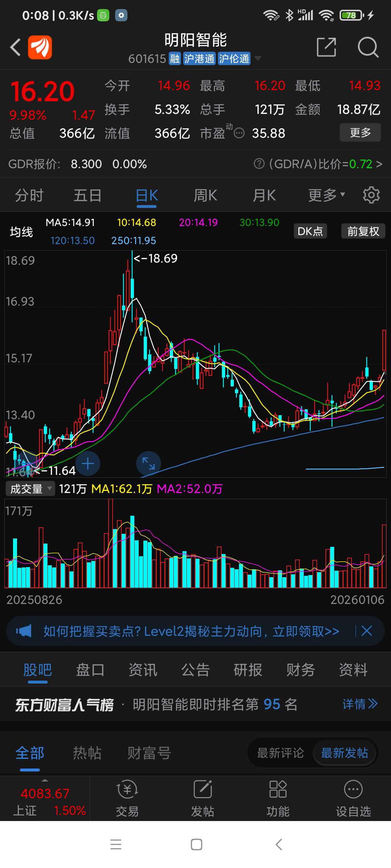This screenshot has width=391, height=868.
Task: Select the 财富号 posts tab
Action: tap(149, 753)
